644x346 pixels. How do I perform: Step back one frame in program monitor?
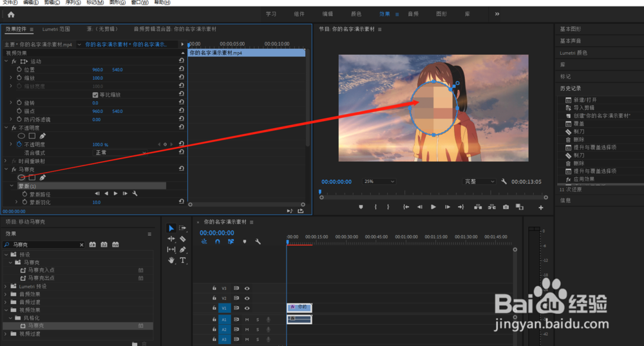(x=419, y=207)
